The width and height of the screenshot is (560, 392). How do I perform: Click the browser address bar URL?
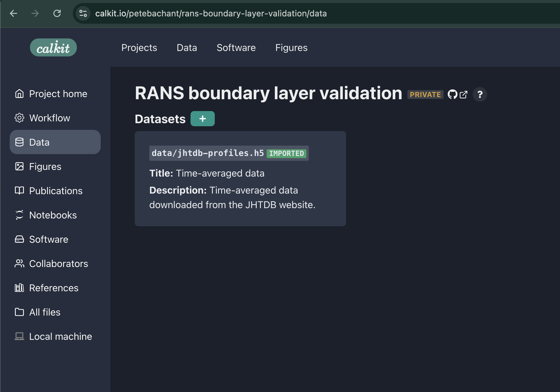211,13
